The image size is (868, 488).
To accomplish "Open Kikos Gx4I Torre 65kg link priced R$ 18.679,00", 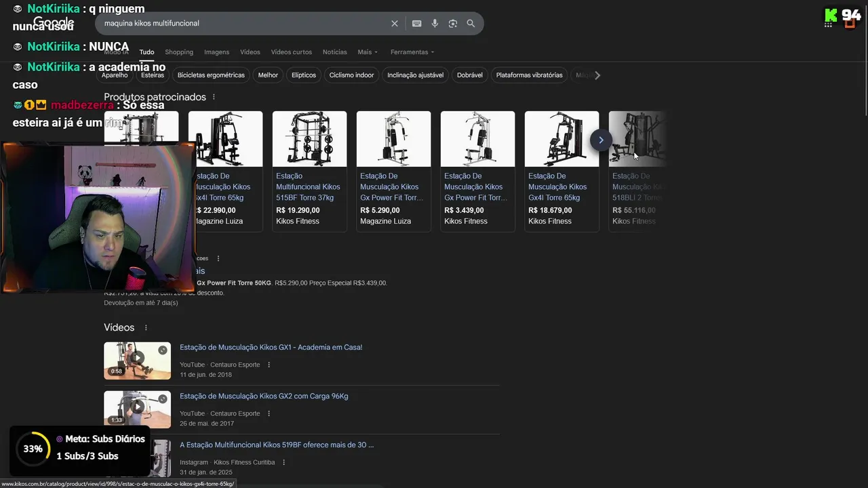I will pos(557,187).
